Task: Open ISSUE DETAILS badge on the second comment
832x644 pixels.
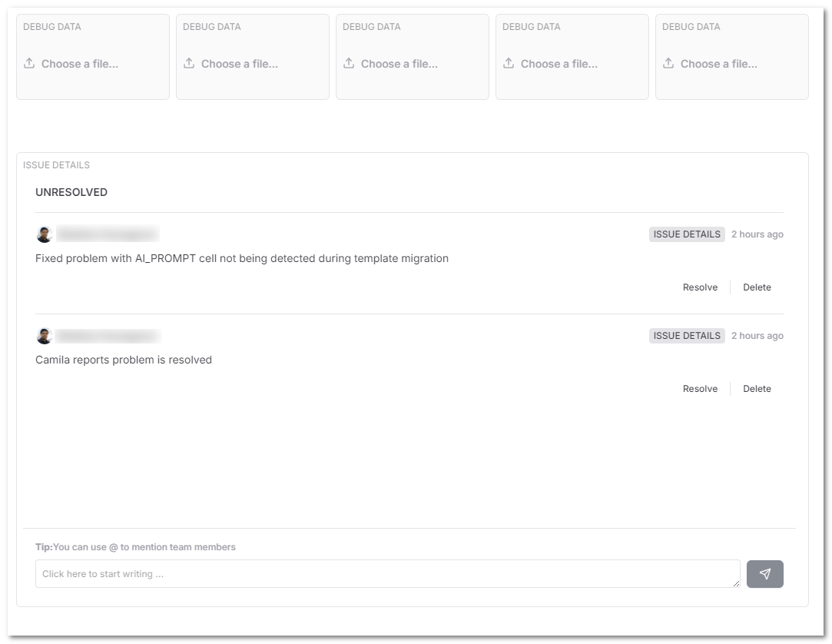Action: pos(686,335)
